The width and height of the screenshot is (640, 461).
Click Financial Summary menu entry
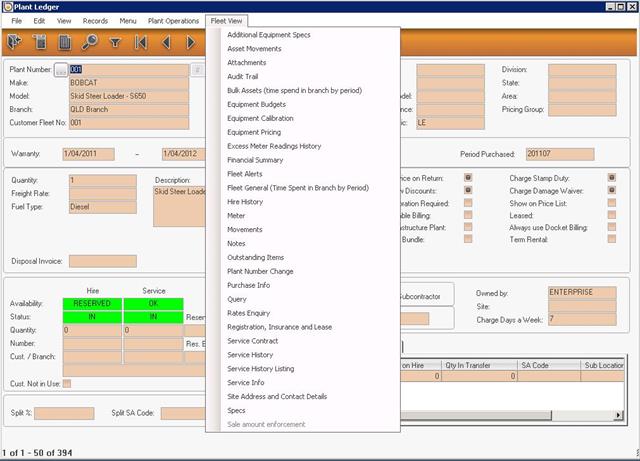point(258,159)
